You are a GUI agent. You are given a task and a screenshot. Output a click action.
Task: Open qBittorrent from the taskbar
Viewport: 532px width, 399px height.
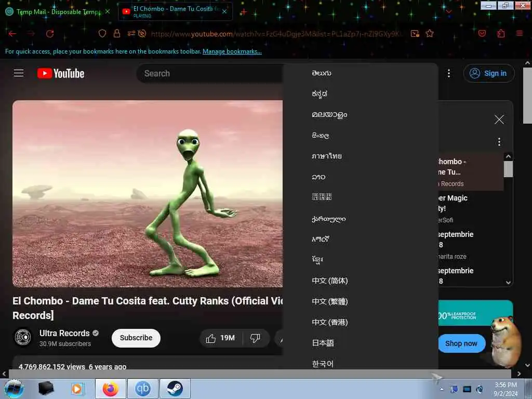click(x=142, y=389)
